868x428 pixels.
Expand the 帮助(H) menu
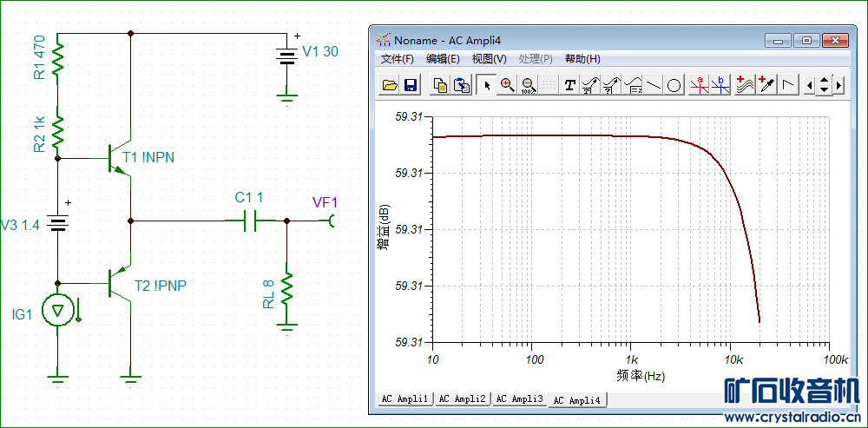point(582,59)
